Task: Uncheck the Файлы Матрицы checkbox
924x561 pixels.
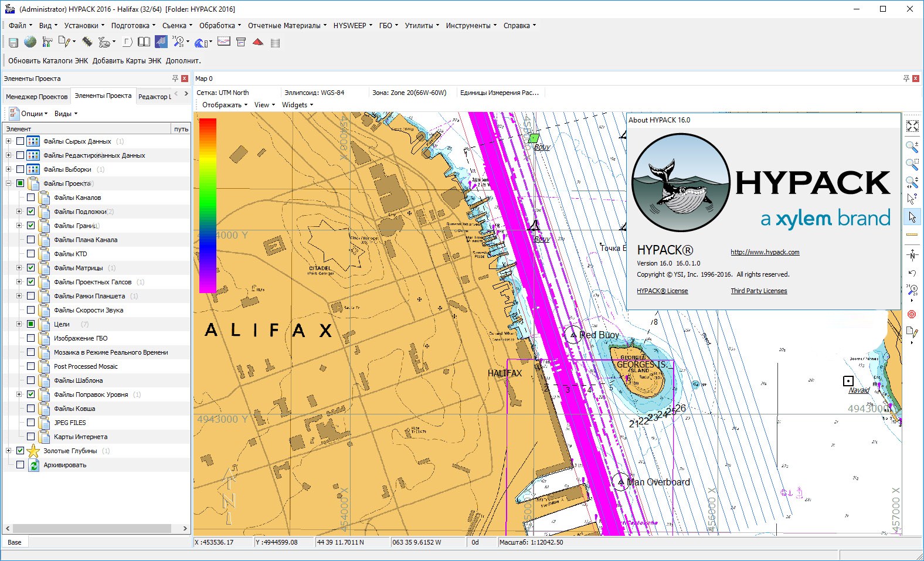Action: click(31, 268)
